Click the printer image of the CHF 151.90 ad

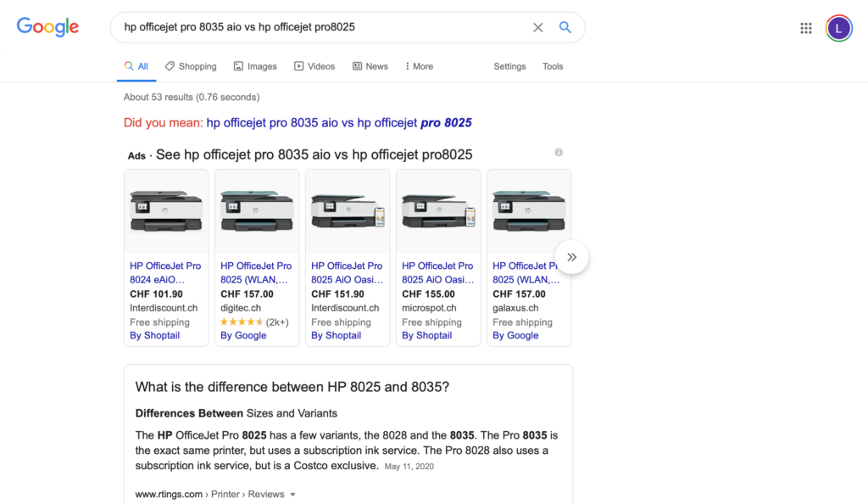point(348,211)
